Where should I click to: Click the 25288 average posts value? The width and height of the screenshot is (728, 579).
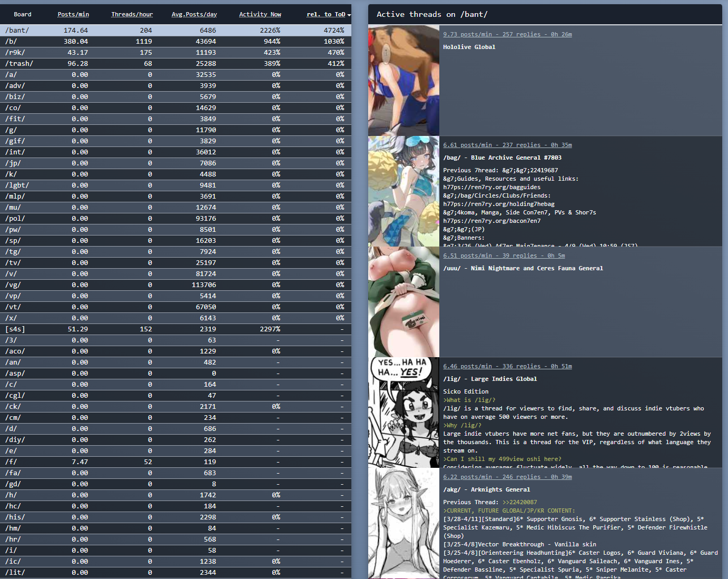click(206, 64)
